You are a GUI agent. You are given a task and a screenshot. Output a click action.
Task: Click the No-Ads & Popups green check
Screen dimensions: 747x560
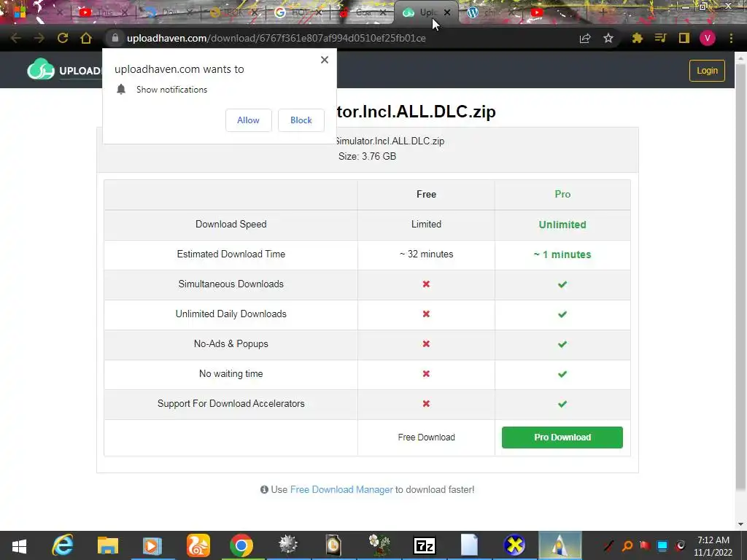click(562, 344)
